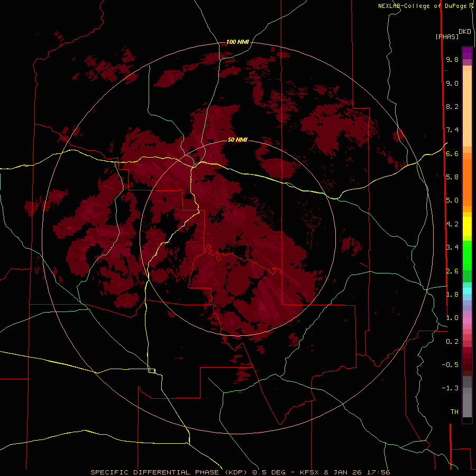Screen dimensions: 476x476
Task: Select the 3.4 scale value
Action: (452, 248)
